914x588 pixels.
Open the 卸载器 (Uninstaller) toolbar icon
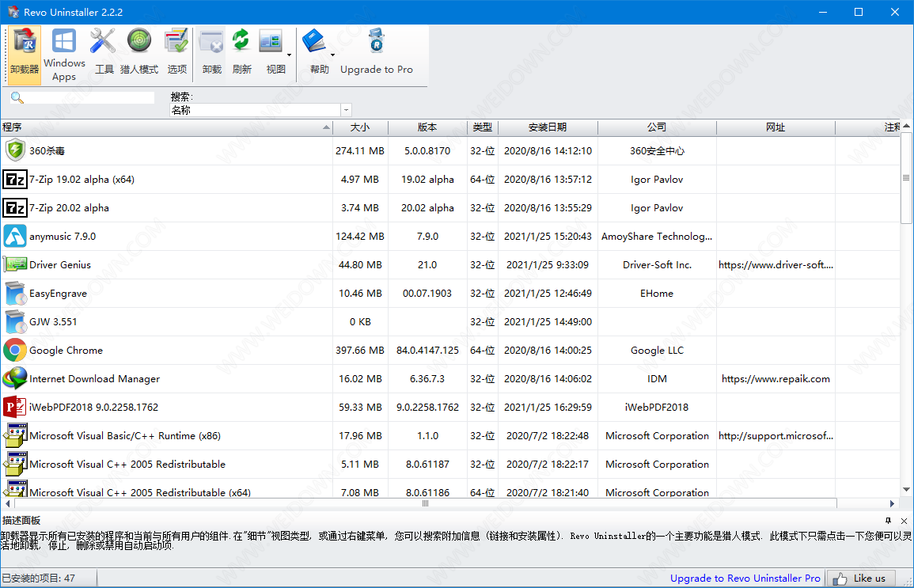point(25,54)
